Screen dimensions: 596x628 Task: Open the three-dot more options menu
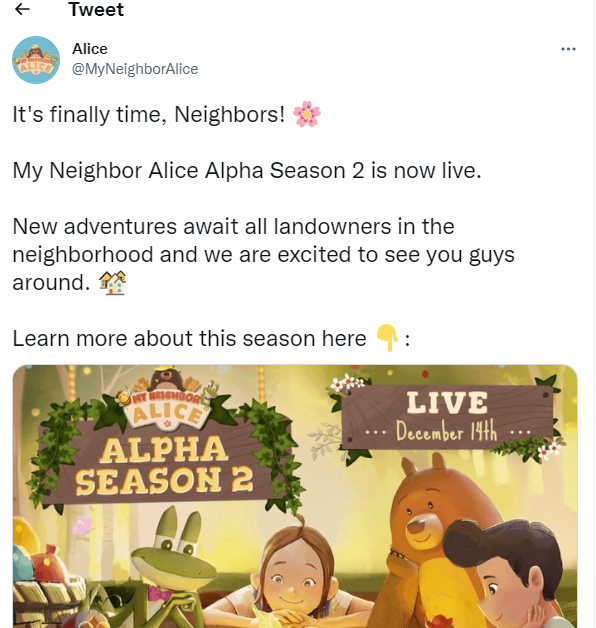[568, 49]
